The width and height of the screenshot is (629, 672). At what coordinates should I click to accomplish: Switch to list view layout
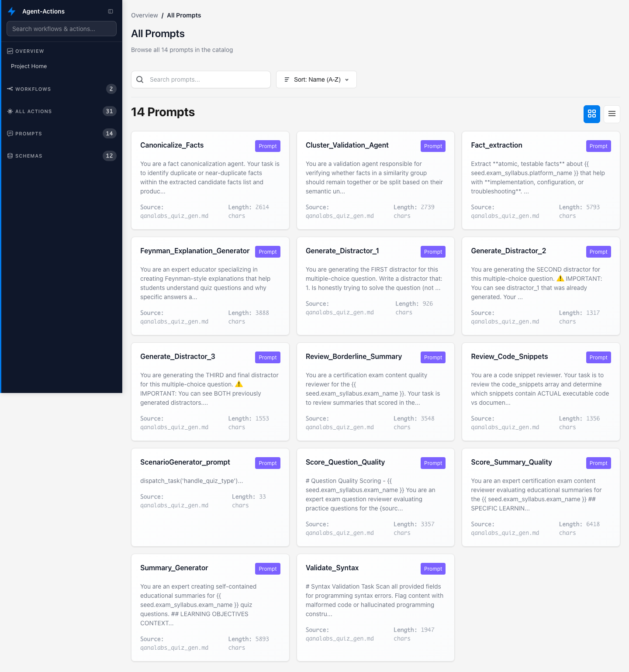tap(612, 114)
